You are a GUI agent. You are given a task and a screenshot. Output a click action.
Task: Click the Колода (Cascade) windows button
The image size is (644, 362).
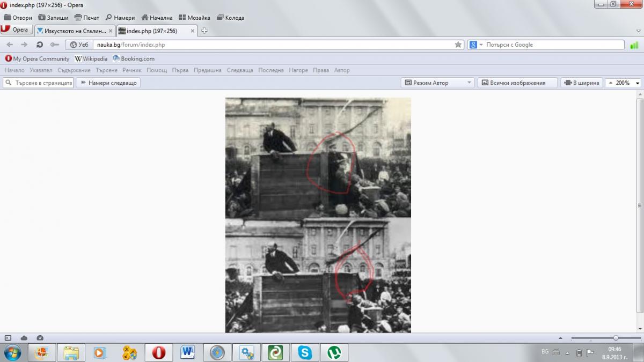pyautogui.click(x=230, y=18)
